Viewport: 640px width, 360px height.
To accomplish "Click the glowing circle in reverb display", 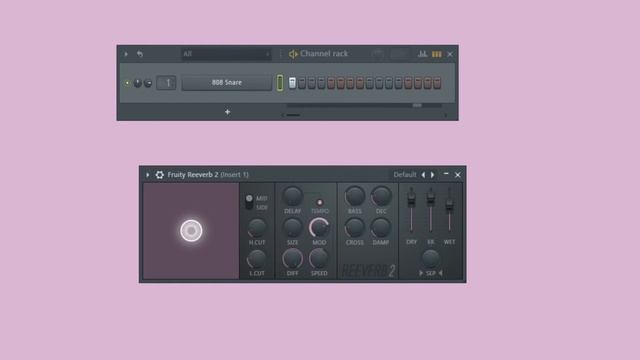I will click(191, 231).
